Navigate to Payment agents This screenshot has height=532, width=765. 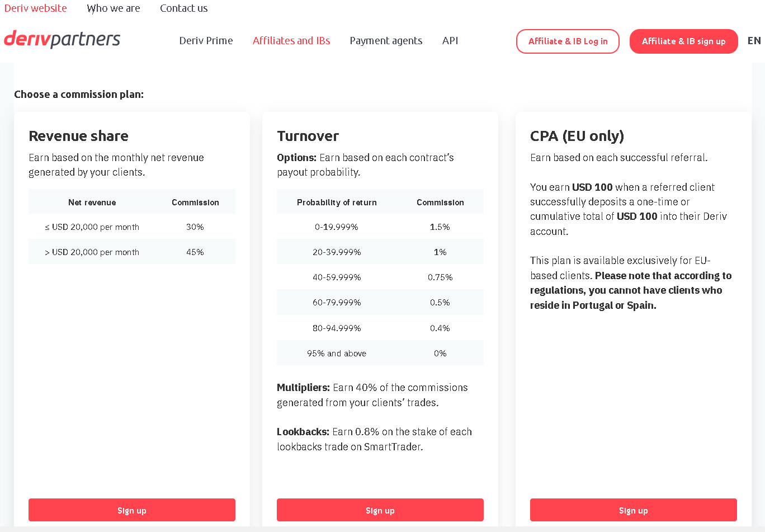[x=386, y=41]
